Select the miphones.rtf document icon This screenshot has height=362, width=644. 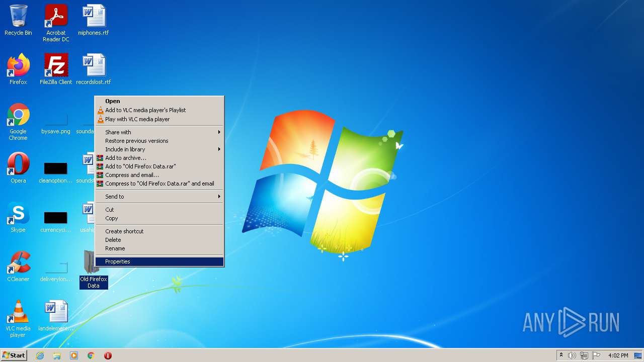tap(94, 20)
